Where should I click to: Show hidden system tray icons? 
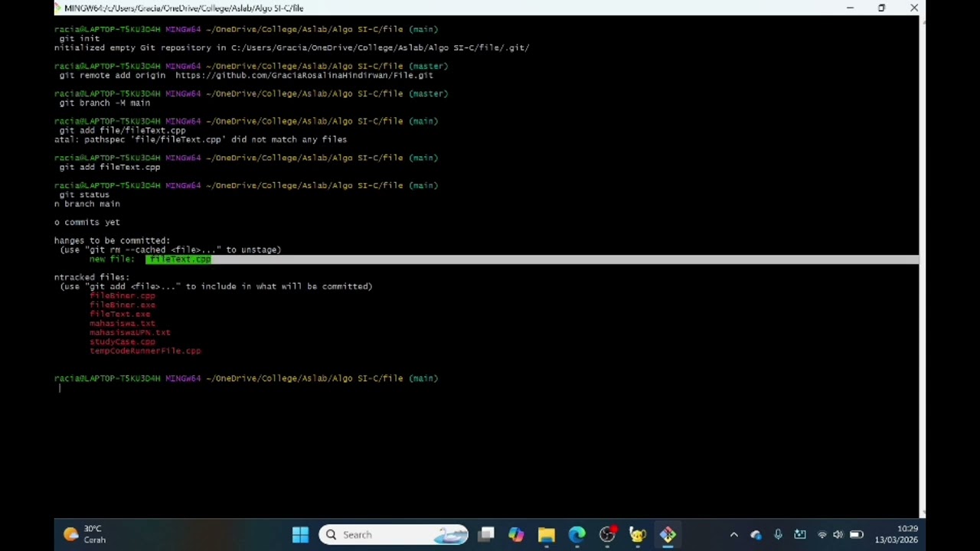pyautogui.click(x=733, y=535)
